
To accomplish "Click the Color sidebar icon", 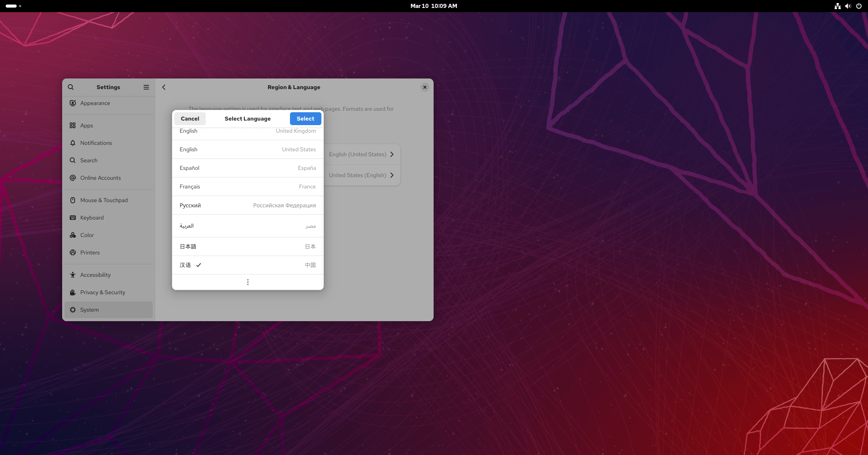I will pyautogui.click(x=73, y=235).
